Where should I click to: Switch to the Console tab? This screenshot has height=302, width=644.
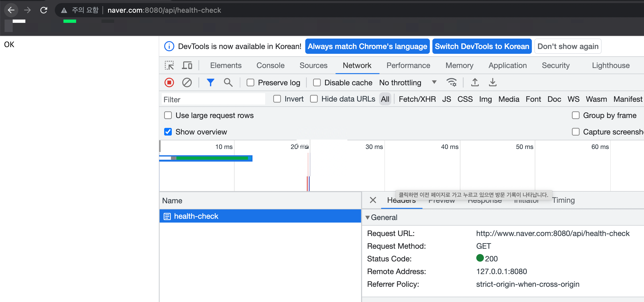coord(270,65)
